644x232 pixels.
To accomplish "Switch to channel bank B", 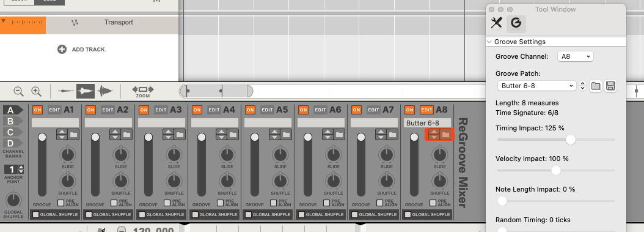I will pos(12,121).
